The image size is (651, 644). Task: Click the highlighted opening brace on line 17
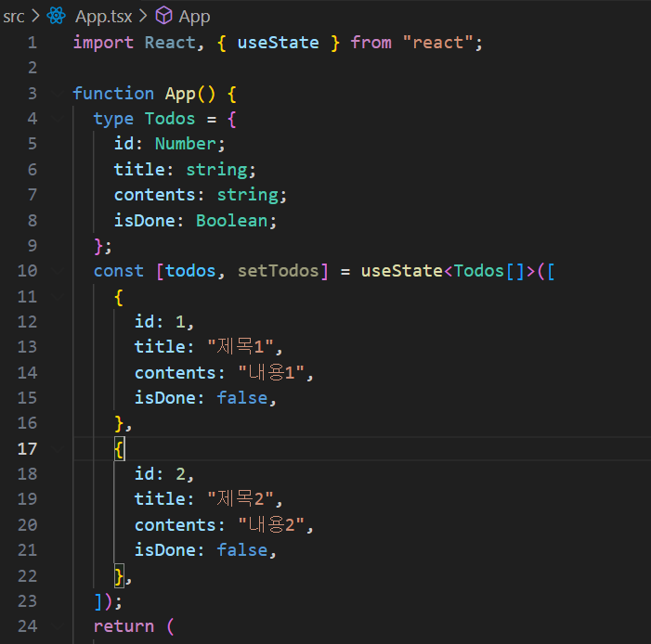point(119,449)
